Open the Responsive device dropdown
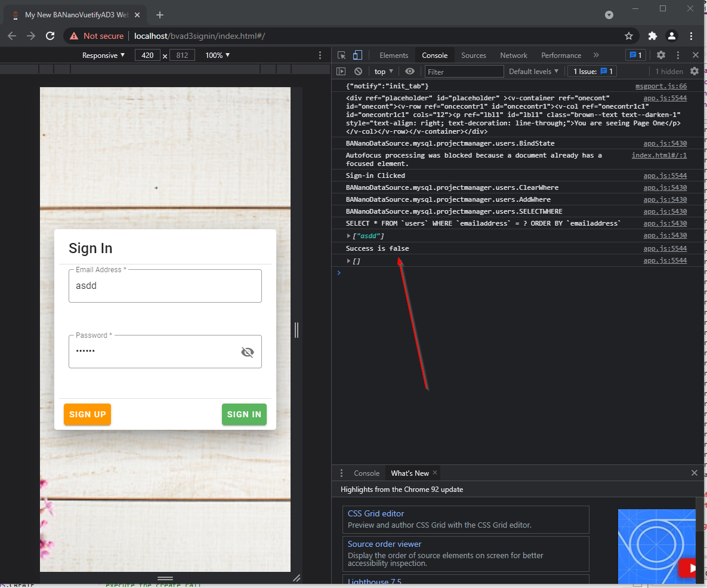Image resolution: width=707 pixels, height=588 pixels. (103, 55)
